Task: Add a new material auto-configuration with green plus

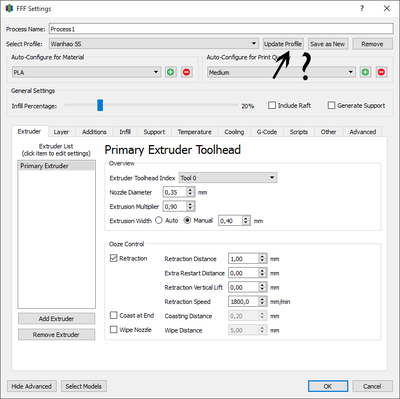Action: pyautogui.click(x=171, y=72)
